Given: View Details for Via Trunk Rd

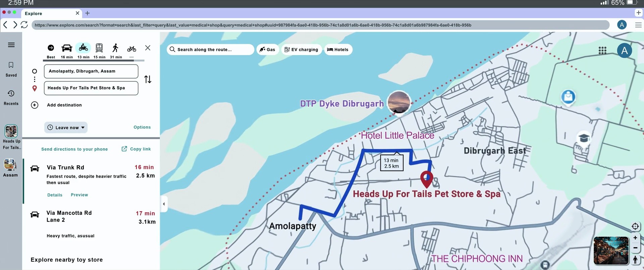Looking at the screenshot, I should click(55, 195).
